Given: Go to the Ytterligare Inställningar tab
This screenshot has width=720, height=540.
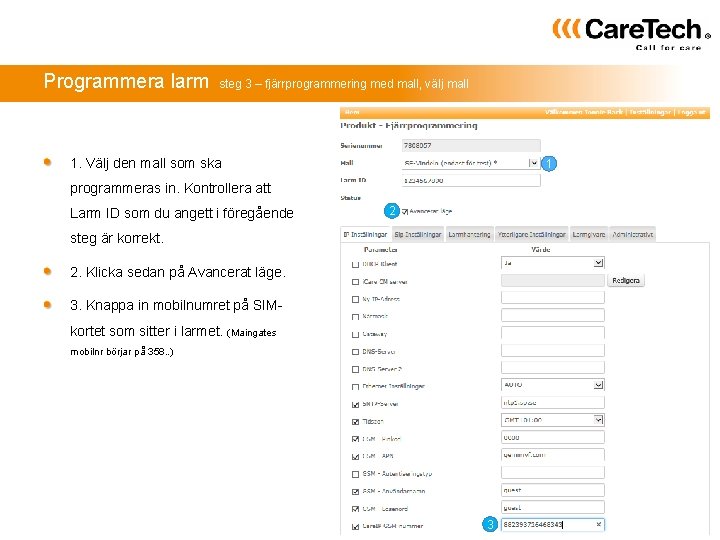Looking at the screenshot, I should [x=532, y=234].
